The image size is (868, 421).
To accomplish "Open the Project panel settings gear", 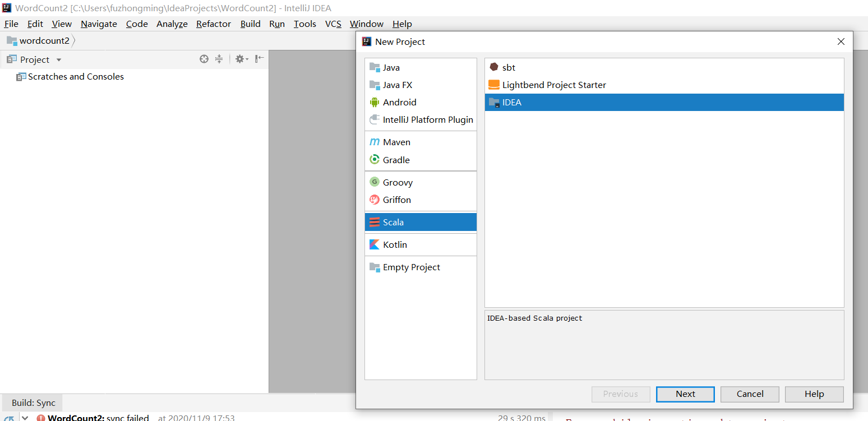I will point(240,59).
